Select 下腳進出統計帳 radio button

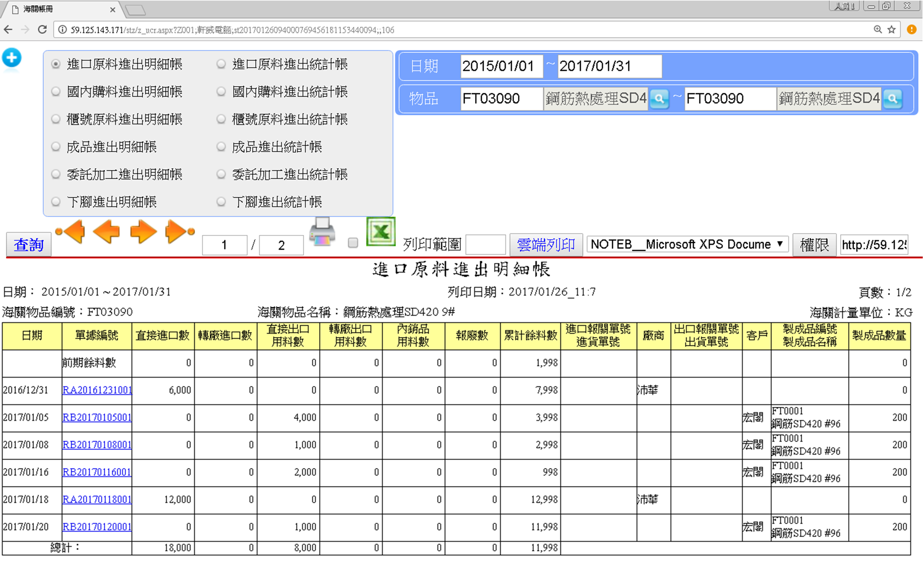click(x=221, y=202)
